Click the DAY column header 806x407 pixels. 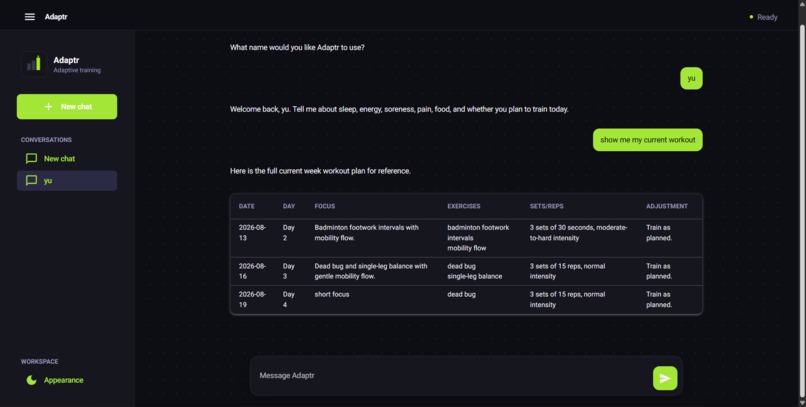(x=289, y=206)
